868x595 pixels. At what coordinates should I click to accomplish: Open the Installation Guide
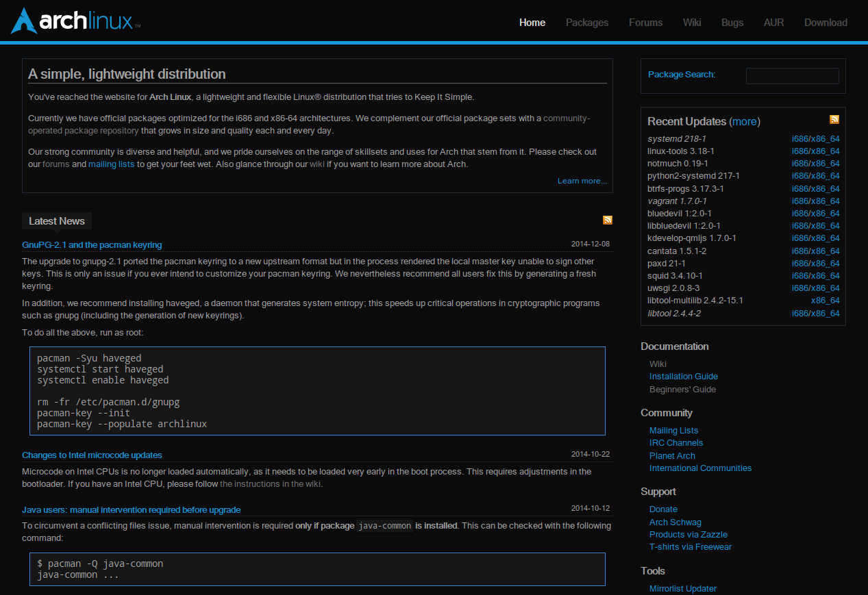(x=683, y=376)
